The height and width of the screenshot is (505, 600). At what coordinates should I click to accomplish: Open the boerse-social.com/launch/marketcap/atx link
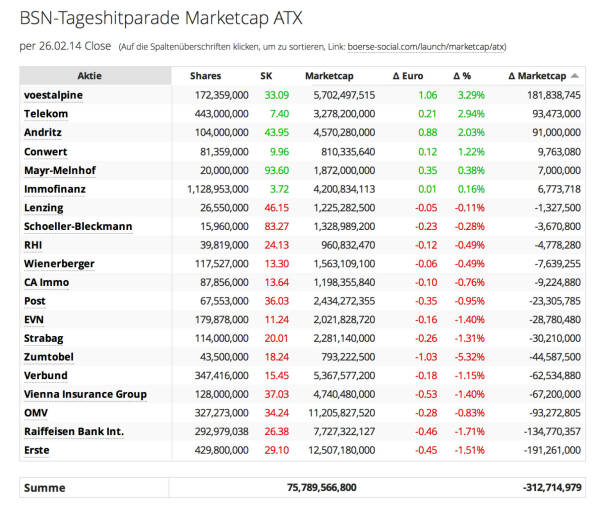point(426,47)
